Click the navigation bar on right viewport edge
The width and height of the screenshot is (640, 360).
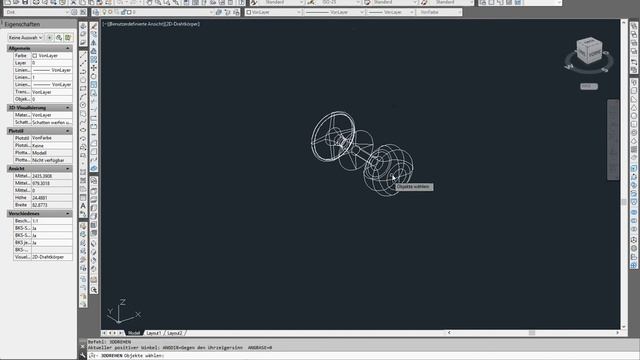[x=613, y=139]
